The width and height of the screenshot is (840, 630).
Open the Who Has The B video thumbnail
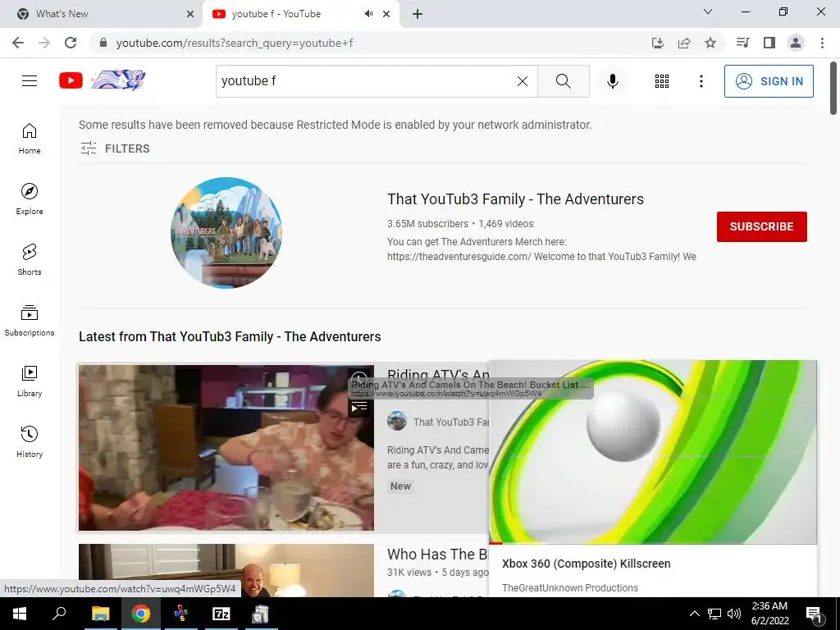tap(226, 570)
